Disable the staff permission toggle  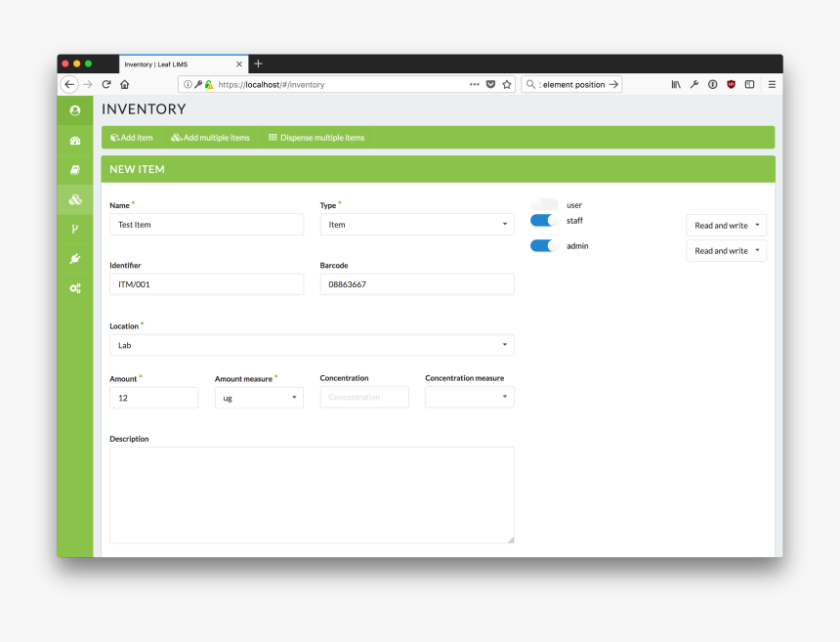(544, 221)
